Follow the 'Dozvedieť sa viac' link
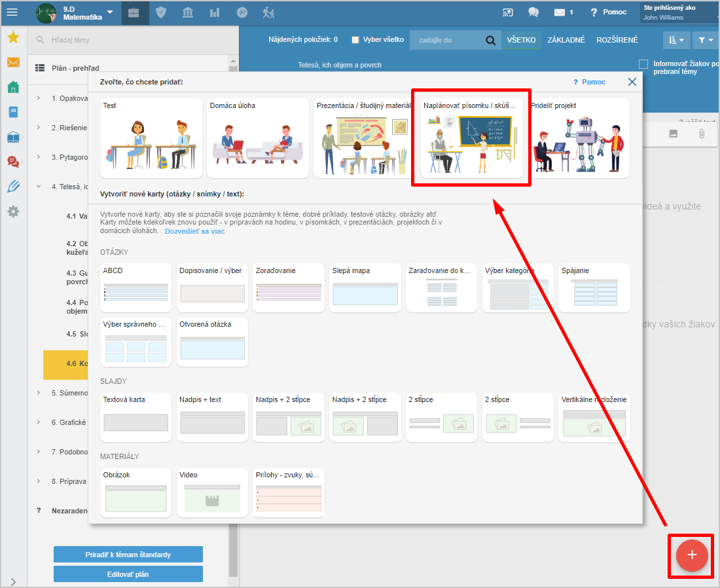 click(x=194, y=231)
